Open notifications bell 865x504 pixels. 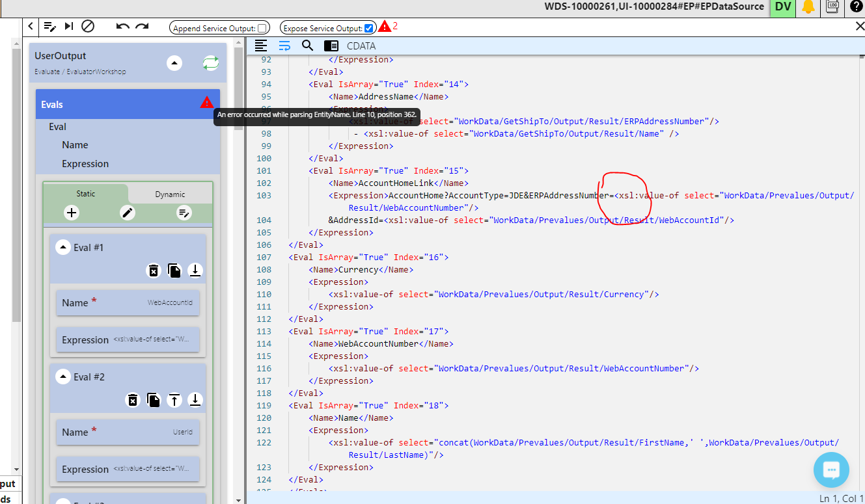click(808, 7)
